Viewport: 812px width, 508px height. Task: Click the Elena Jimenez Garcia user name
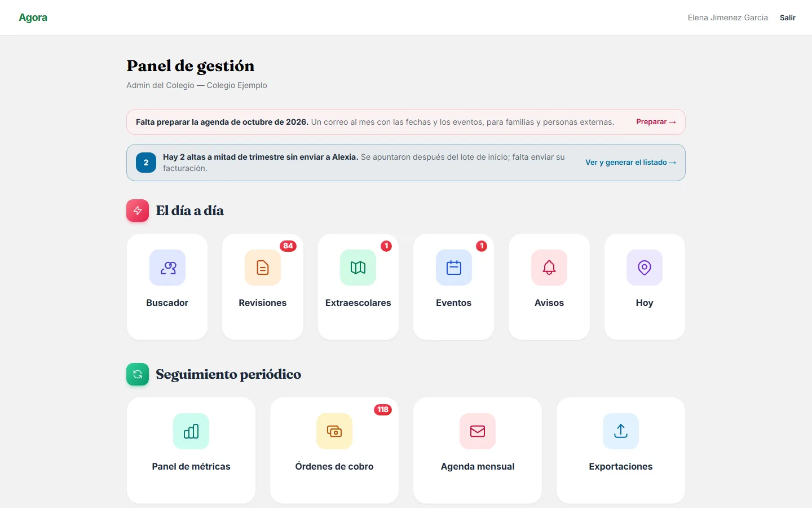728,17
